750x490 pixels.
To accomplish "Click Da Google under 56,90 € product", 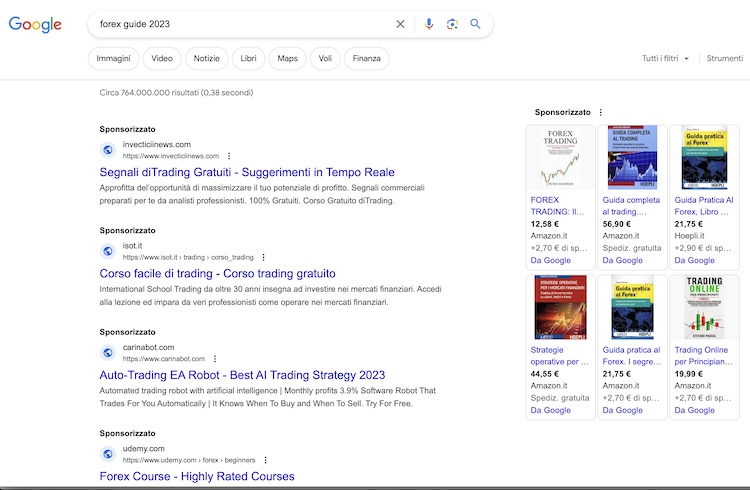I will (x=623, y=260).
